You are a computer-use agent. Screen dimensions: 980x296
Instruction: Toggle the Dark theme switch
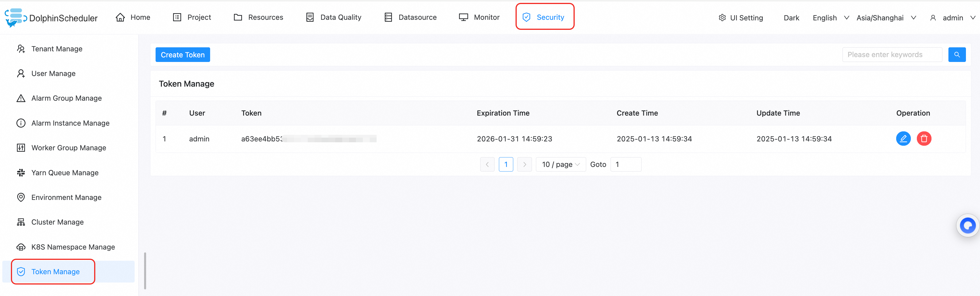click(x=791, y=18)
